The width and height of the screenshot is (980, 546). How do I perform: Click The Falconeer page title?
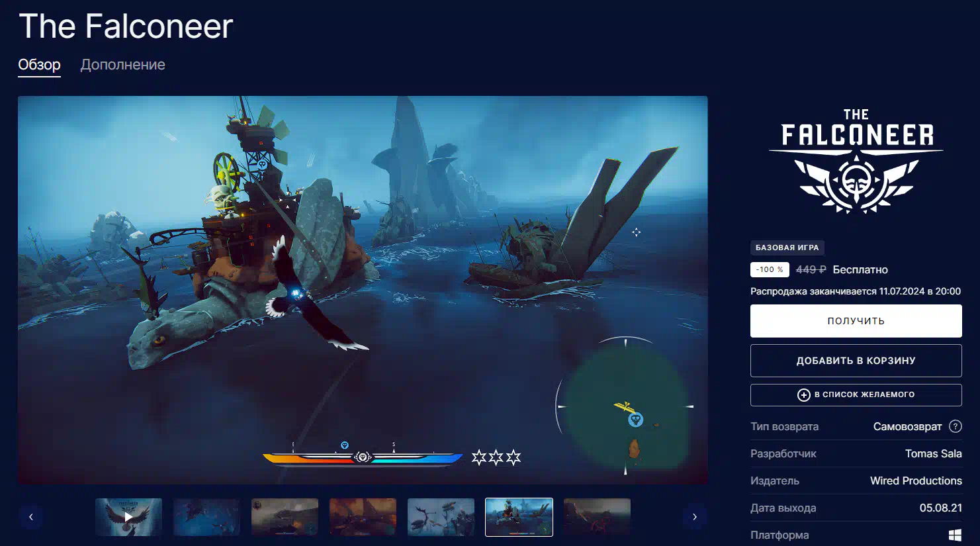(126, 26)
